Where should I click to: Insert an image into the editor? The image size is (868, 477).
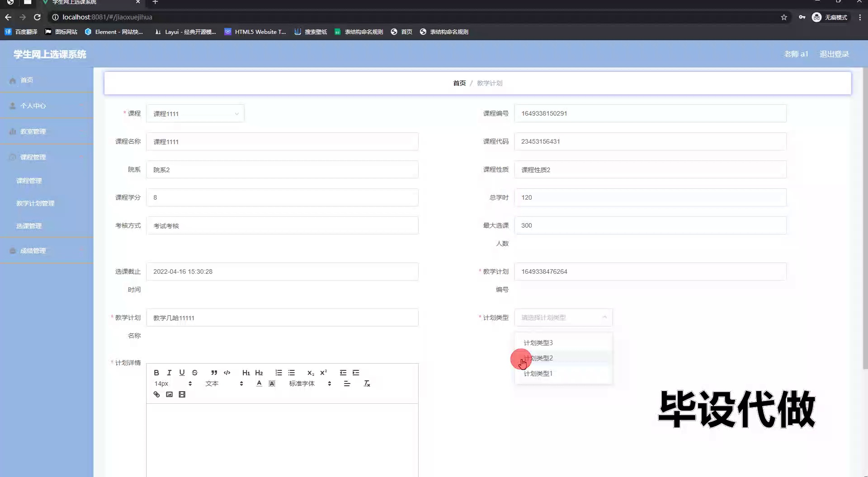[169, 394]
